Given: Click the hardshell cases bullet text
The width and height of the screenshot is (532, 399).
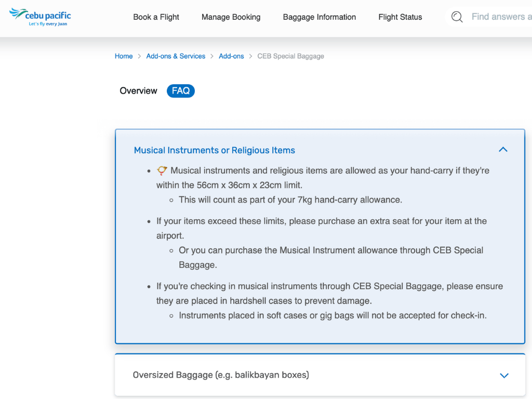Looking at the screenshot, I should coord(330,294).
